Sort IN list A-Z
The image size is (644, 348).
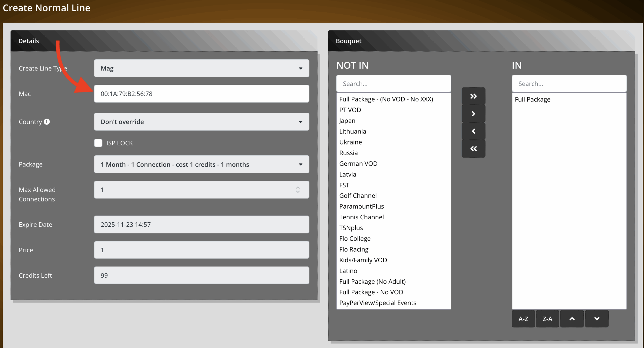coord(523,319)
